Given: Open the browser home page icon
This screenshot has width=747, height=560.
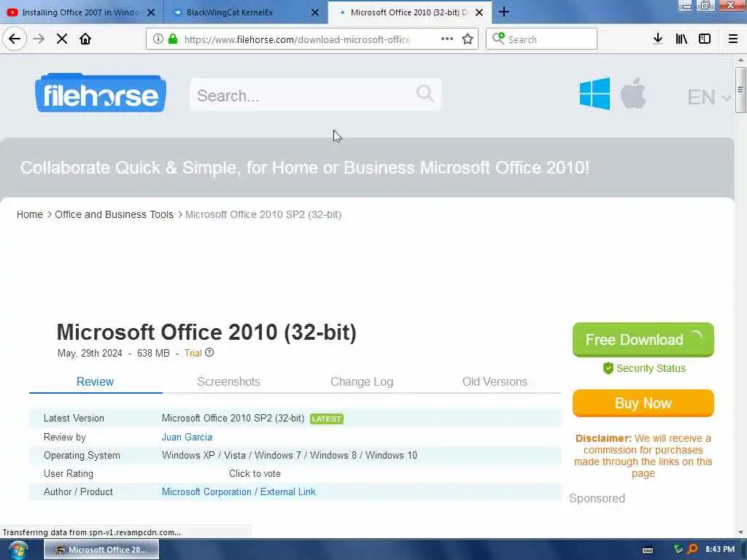Looking at the screenshot, I should pyautogui.click(x=85, y=39).
